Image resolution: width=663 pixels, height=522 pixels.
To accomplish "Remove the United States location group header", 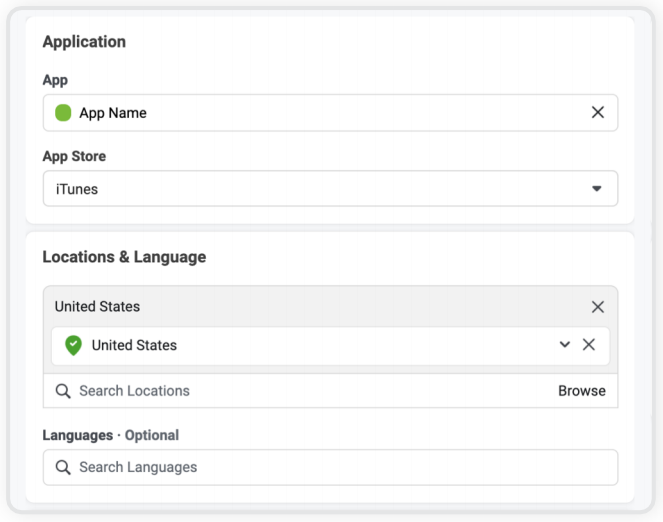I will pyautogui.click(x=598, y=307).
